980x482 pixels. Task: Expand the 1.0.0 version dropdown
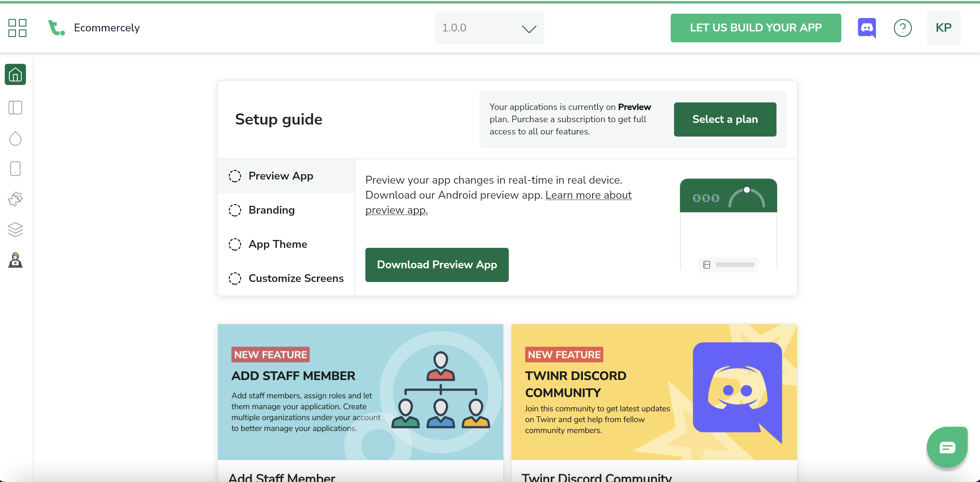[489, 28]
